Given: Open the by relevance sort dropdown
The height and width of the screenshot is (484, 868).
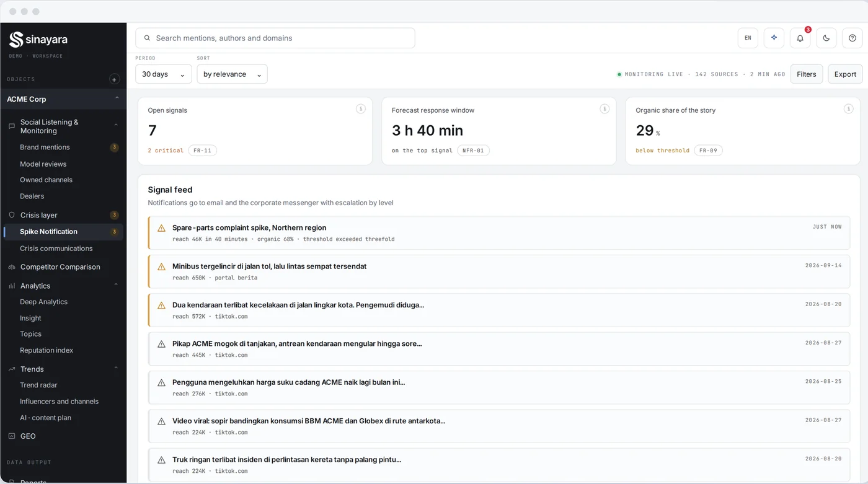Looking at the screenshot, I should coord(232,74).
